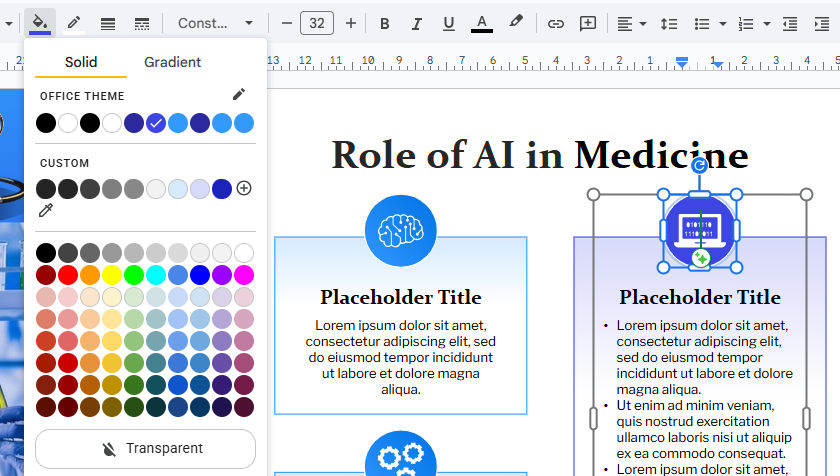Choose white in the grayscale palette row
Screen dimensions: 840x476
(244, 253)
